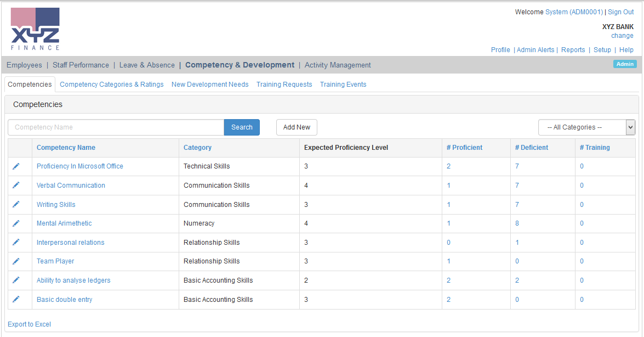Screen dimensions: 644x337
Task: Go to Staff Performance menu
Action: [81, 65]
